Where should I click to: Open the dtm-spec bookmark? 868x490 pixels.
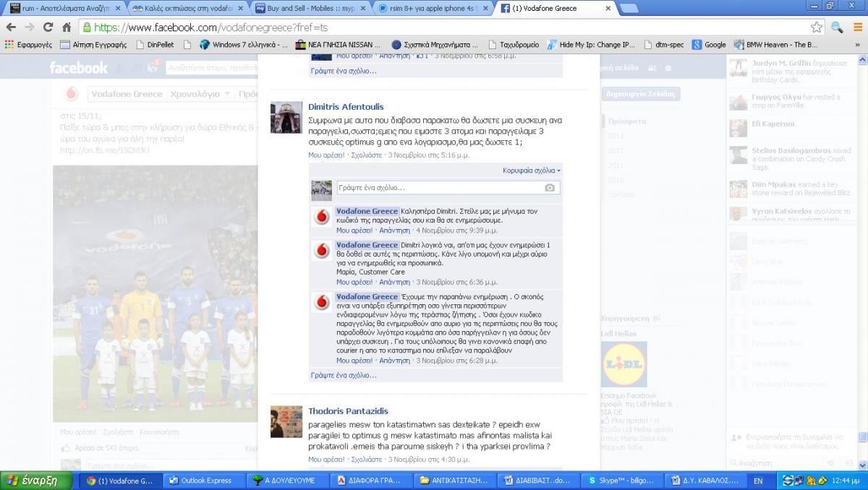(663, 44)
